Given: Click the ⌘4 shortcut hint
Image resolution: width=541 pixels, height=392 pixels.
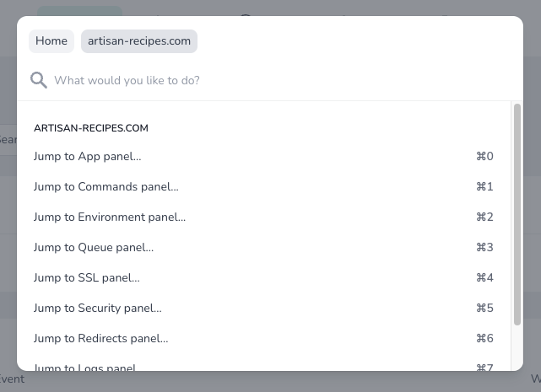Looking at the screenshot, I should 484,277.
